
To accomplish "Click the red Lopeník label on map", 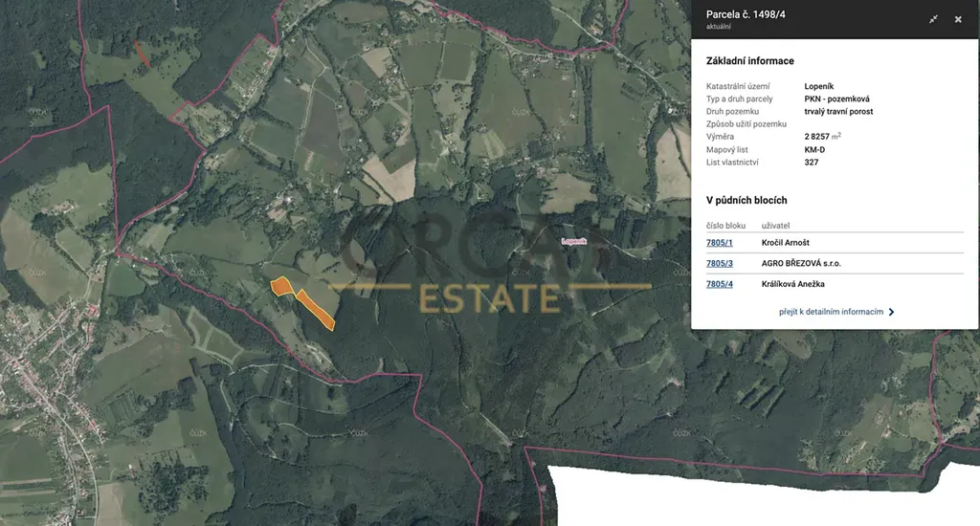I will tap(573, 241).
